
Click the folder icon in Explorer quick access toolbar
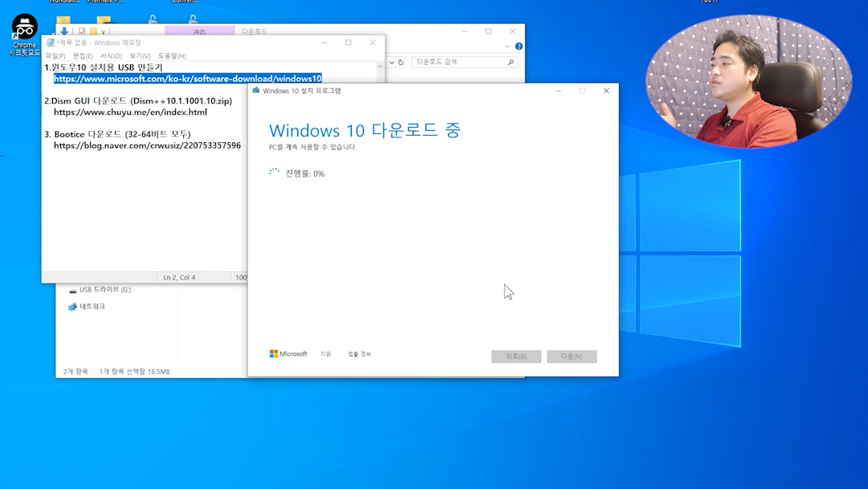pyautogui.click(x=93, y=31)
